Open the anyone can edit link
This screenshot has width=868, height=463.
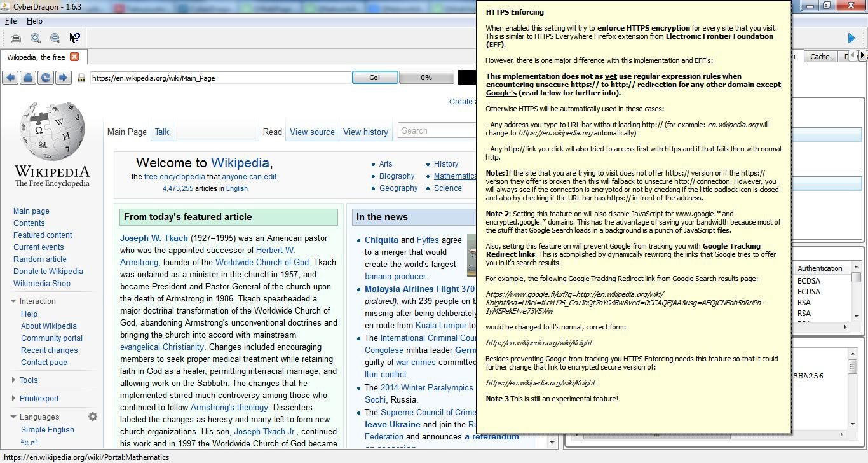(249, 176)
